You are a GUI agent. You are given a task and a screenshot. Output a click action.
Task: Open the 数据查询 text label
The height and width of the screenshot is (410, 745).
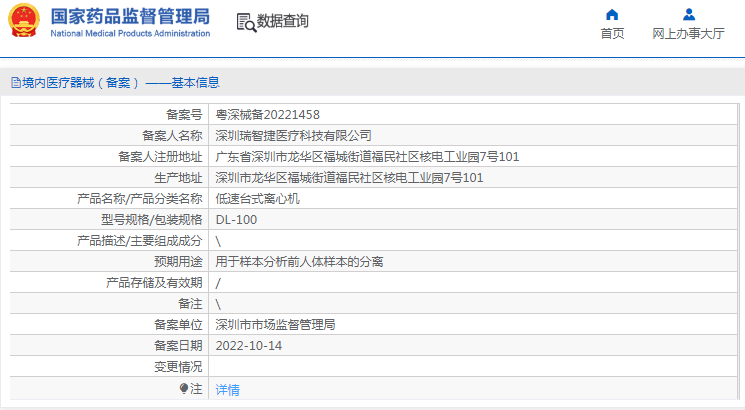[283, 21]
